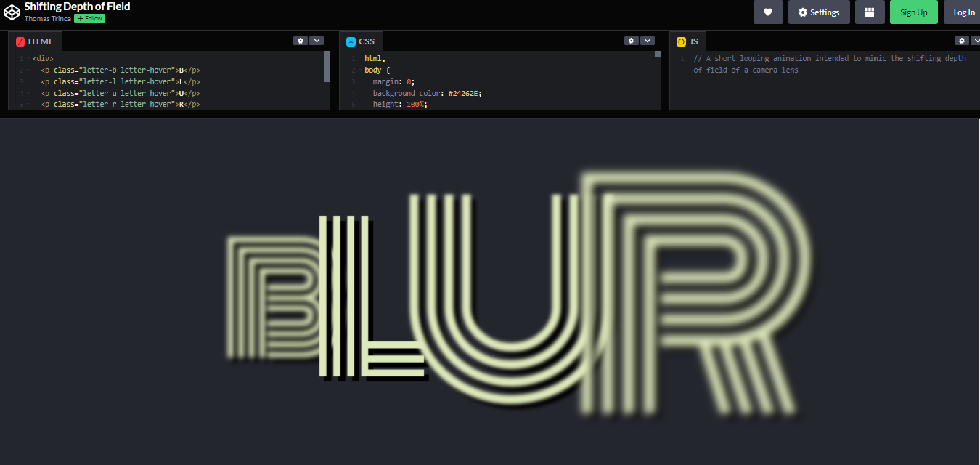980x465 pixels.
Task: Expand the JS panel dropdown chevron
Action: tap(976, 41)
